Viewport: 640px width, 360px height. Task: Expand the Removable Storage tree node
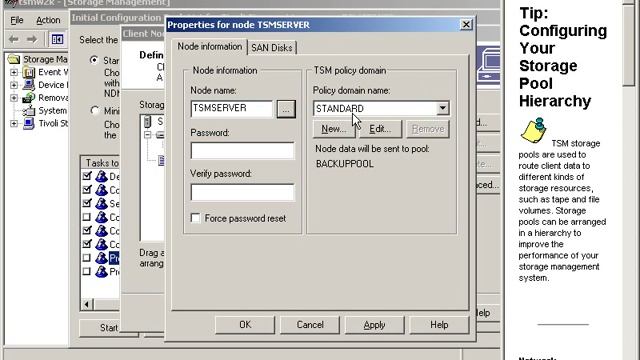pos(14,98)
